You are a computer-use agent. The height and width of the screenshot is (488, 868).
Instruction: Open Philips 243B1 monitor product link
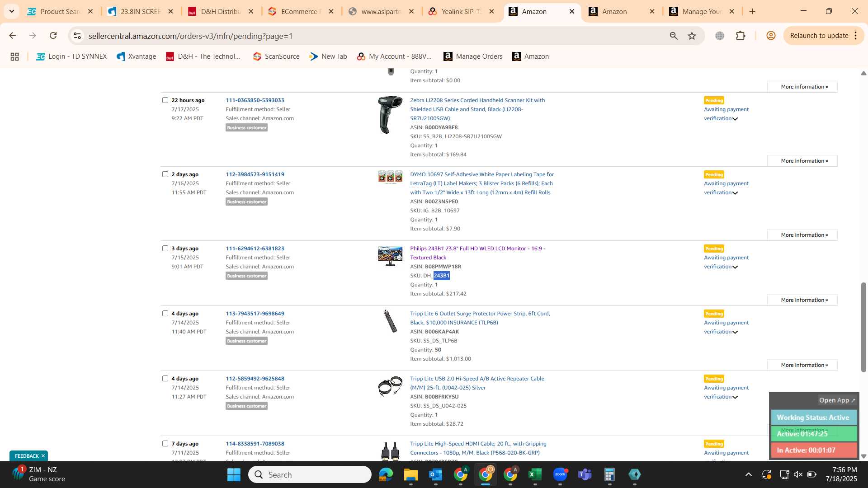coord(478,253)
